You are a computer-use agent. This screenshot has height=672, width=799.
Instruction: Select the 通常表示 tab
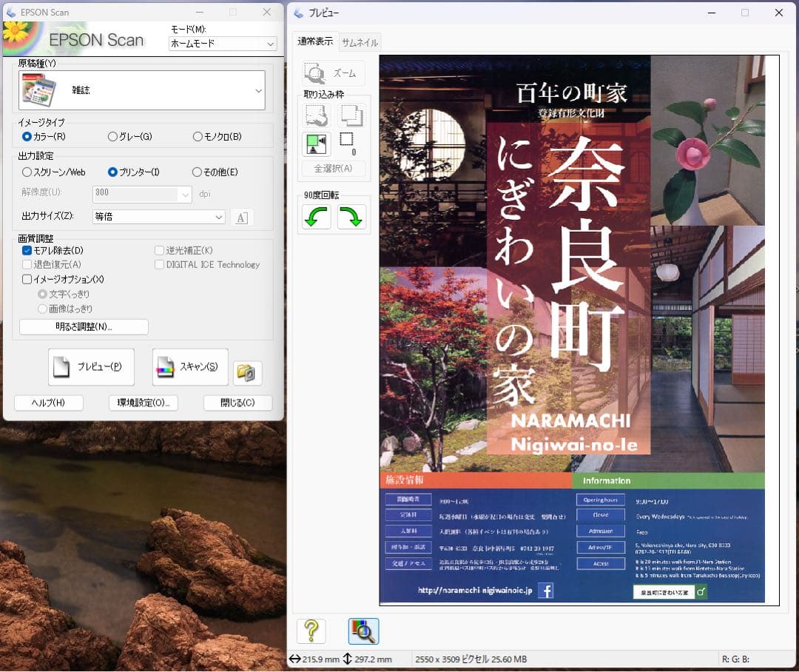(x=315, y=41)
